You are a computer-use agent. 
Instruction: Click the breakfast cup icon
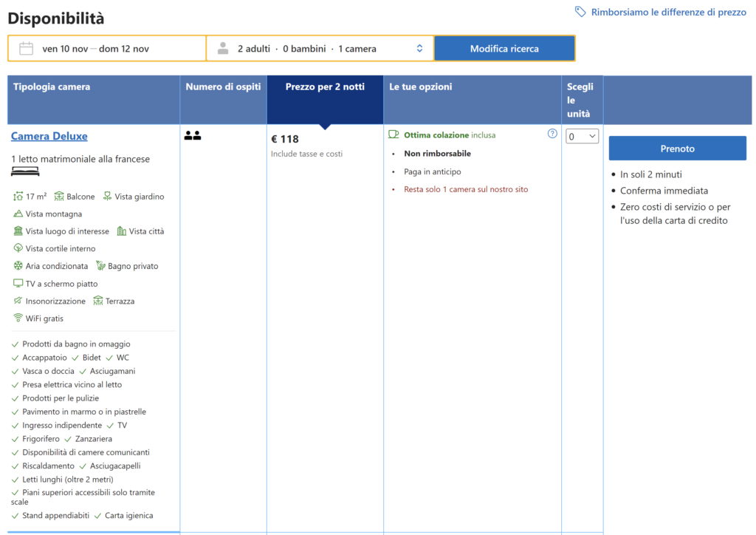(x=394, y=135)
